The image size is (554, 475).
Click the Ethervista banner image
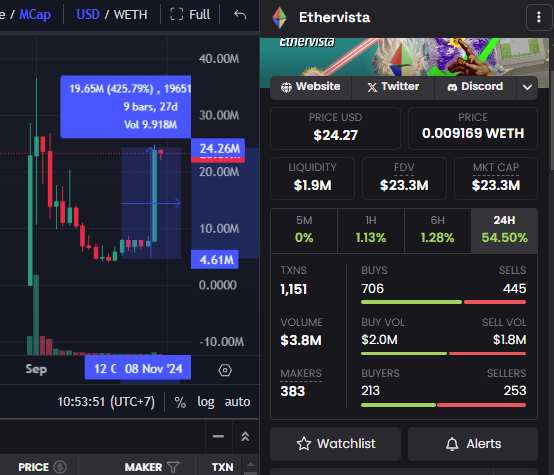pos(404,57)
